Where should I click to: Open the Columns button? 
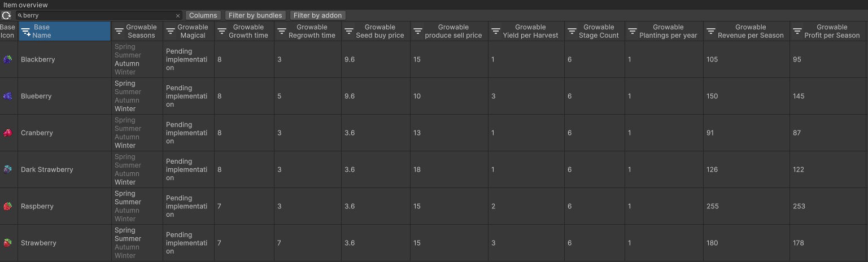coord(203,15)
